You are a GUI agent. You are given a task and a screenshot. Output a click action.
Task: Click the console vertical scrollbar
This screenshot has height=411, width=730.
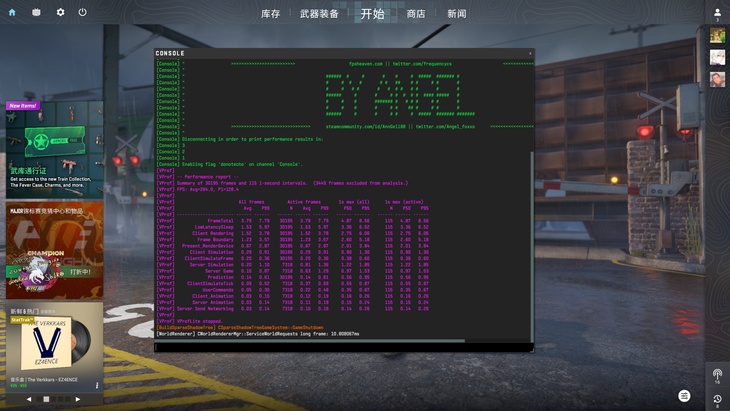pyautogui.click(x=532, y=247)
